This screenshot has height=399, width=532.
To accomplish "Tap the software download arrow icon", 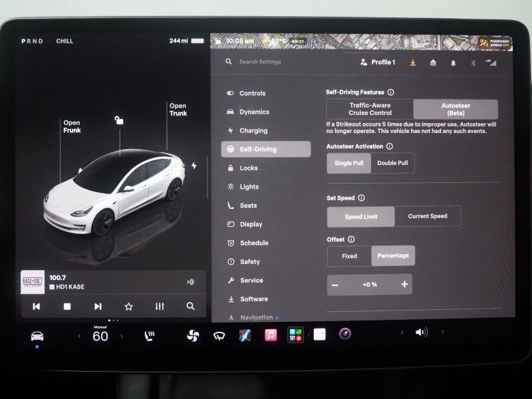I will tap(413, 63).
